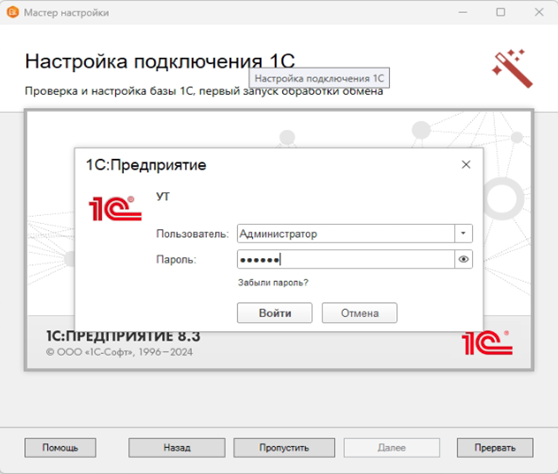The image size is (558, 474).
Task: Click the Войти login button
Action: [x=275, y=313]
